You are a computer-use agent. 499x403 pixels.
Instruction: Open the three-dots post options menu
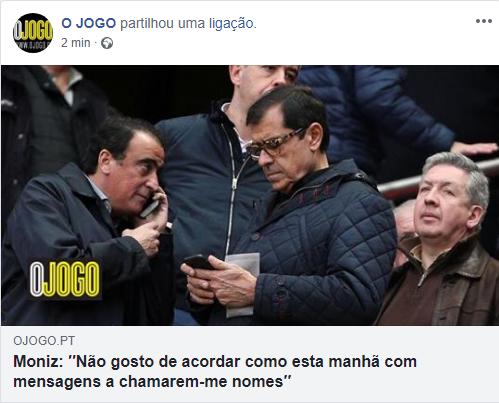coord(483,21)
